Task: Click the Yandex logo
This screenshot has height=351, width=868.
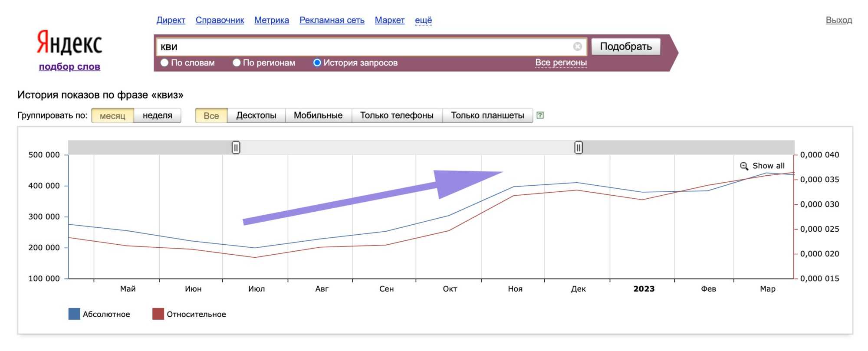Action: 69,43
